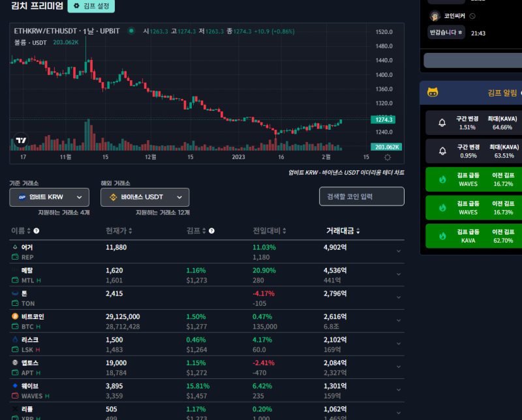Click the wallet icon beside REP
The image size is (522, 420).
(15, 257)
